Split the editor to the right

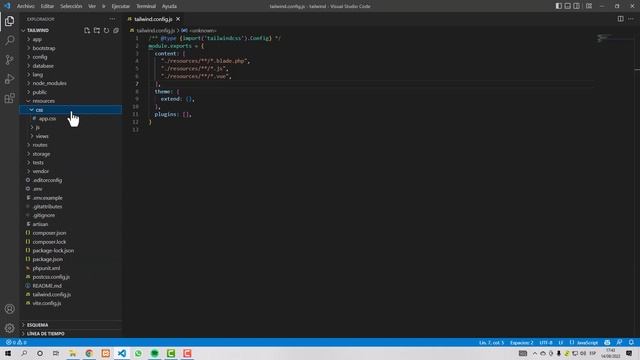[x=620, y=19]
